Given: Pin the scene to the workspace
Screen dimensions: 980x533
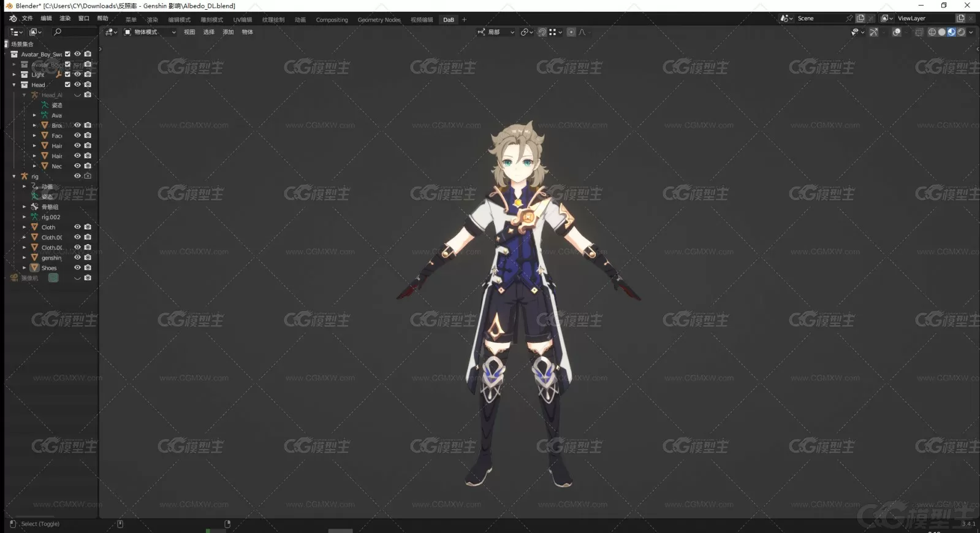Looking at the screenshot, I should [849, 18].
